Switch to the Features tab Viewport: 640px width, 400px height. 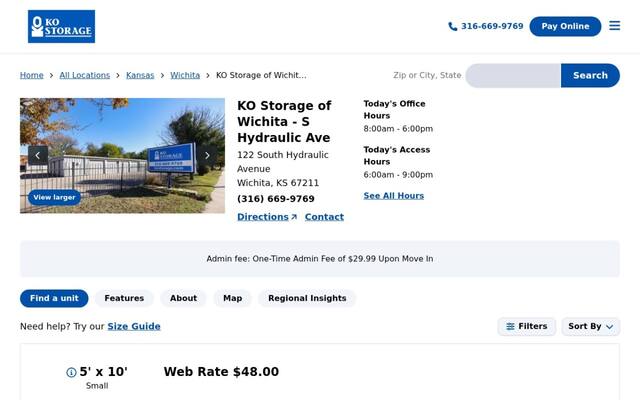(x=124, y=298)
